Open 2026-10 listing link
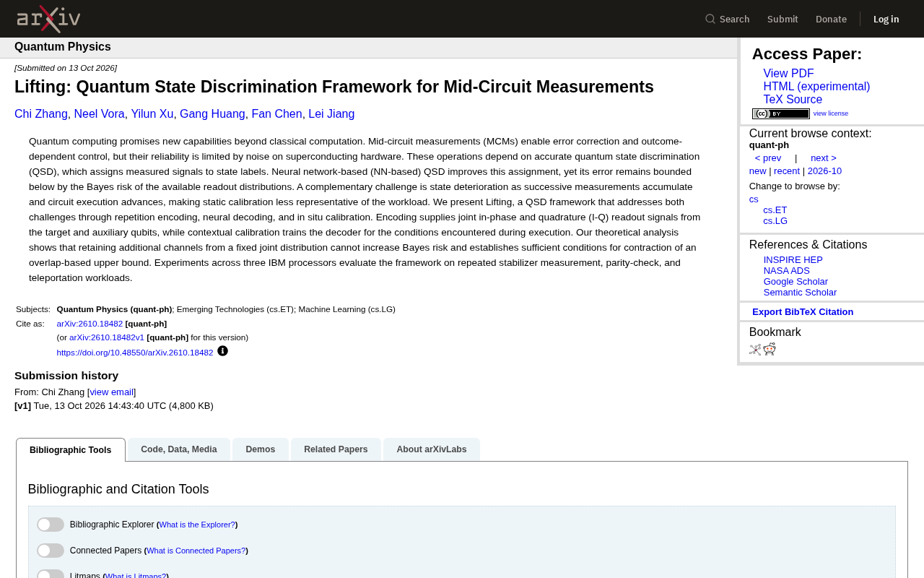Image resolution: width=924 pixels, height=578 pixels. click(x=824, y=171)
